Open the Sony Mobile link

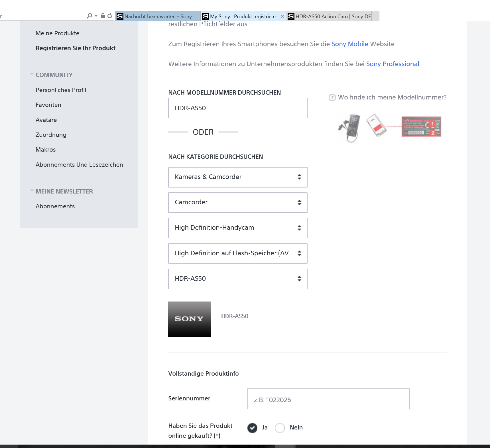(x=349, y=44)
